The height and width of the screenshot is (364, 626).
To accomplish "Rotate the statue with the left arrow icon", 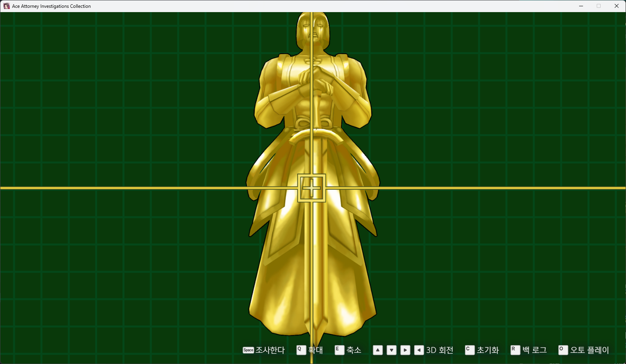I will 419,350.
